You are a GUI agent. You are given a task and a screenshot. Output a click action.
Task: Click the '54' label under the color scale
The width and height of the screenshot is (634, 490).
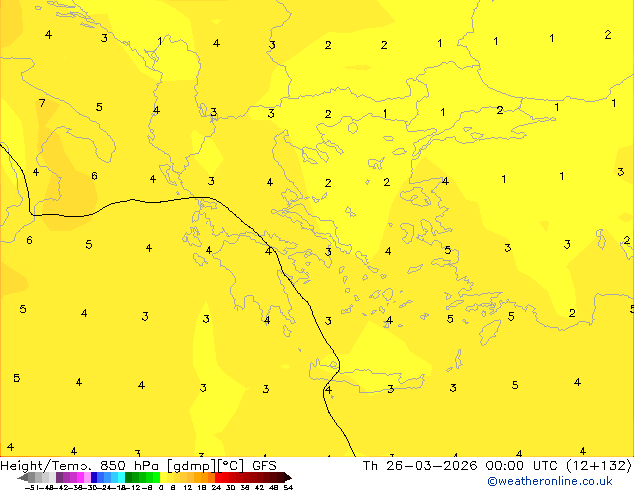click(288, 488)
